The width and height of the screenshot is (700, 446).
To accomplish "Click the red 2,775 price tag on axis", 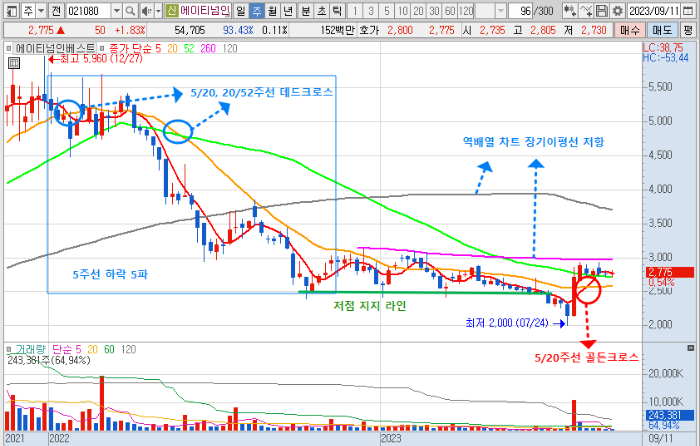I will [670, 272].
